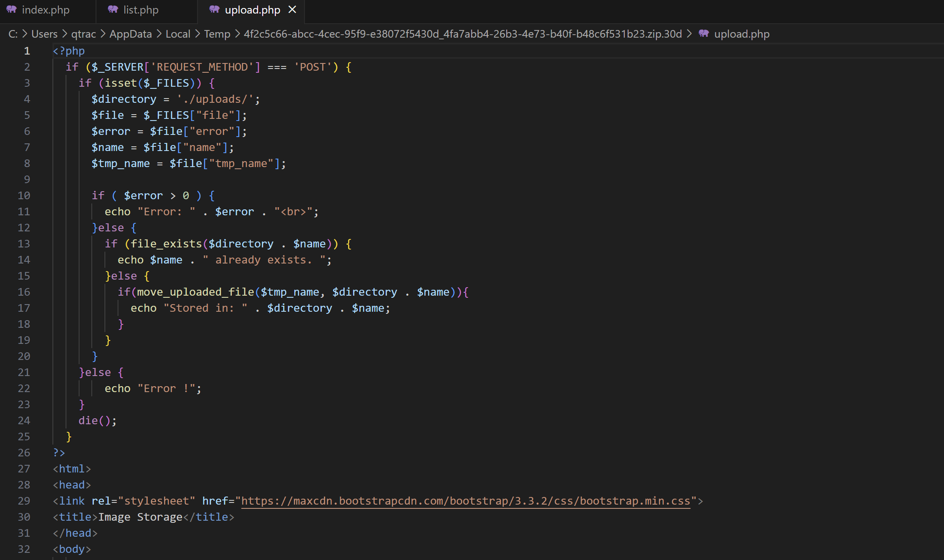Screen dimensions: 944x560
Task: Click the move_uploaded_file function call
Action: click(x=195, y=292)
